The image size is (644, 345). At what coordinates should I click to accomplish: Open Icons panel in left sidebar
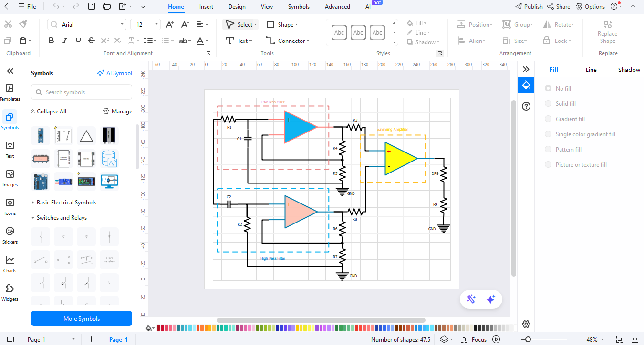(x=10, y=206)
